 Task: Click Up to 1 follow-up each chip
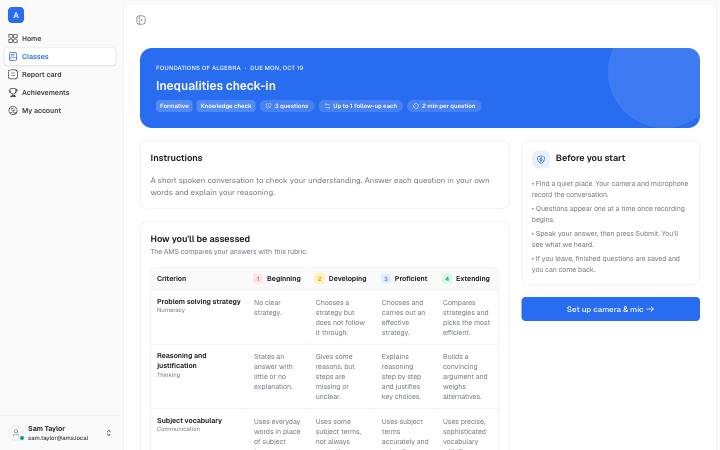click(360, 106)
